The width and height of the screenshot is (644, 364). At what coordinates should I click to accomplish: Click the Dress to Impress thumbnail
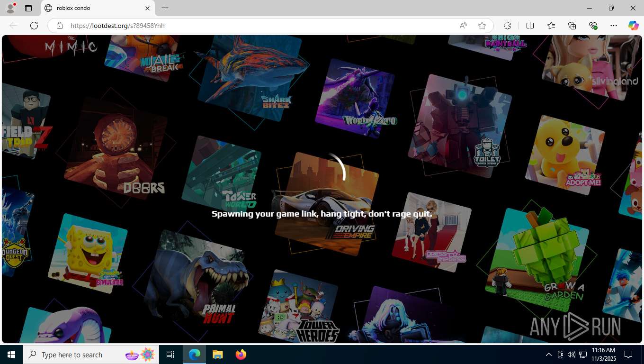coord(432,232)
